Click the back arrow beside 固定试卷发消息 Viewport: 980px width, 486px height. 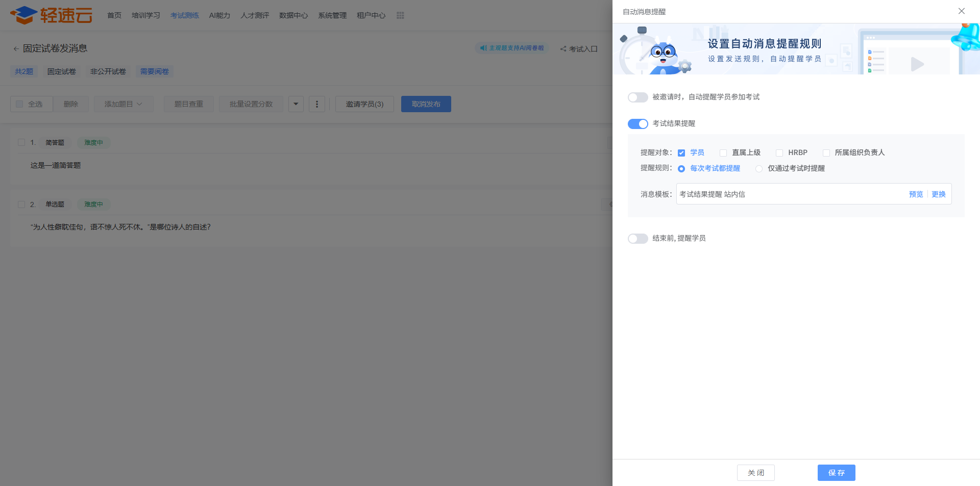(16, 49)
